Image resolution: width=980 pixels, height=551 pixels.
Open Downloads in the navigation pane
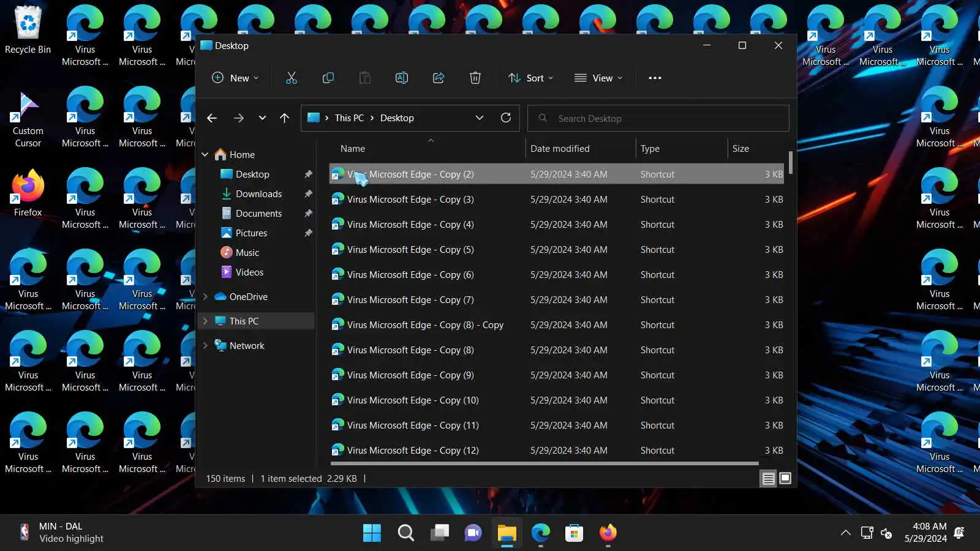(257, 194)
